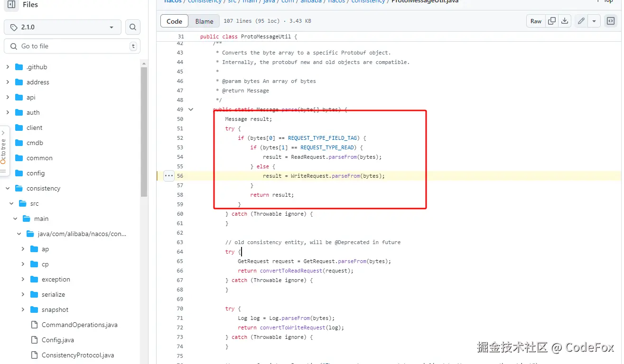624x364 pixels.
Task: Click REQUEST_TYPE_READ on line 53
Action: (x=327, y=147)
